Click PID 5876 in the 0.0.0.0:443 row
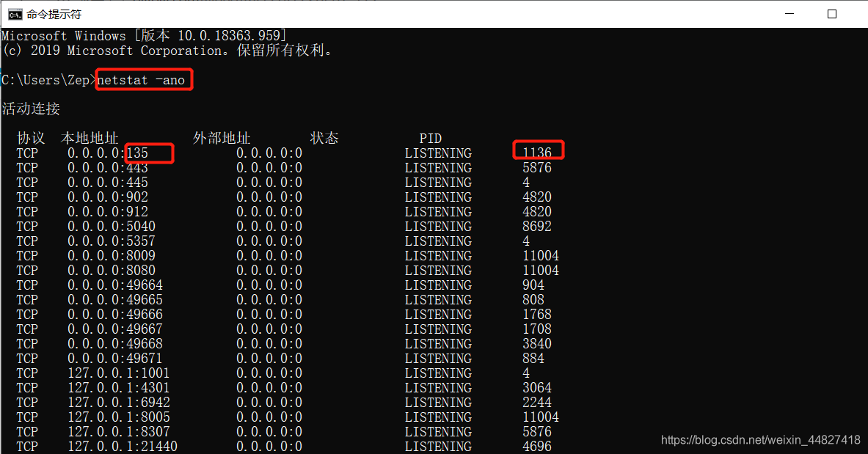 coord(537,168)
